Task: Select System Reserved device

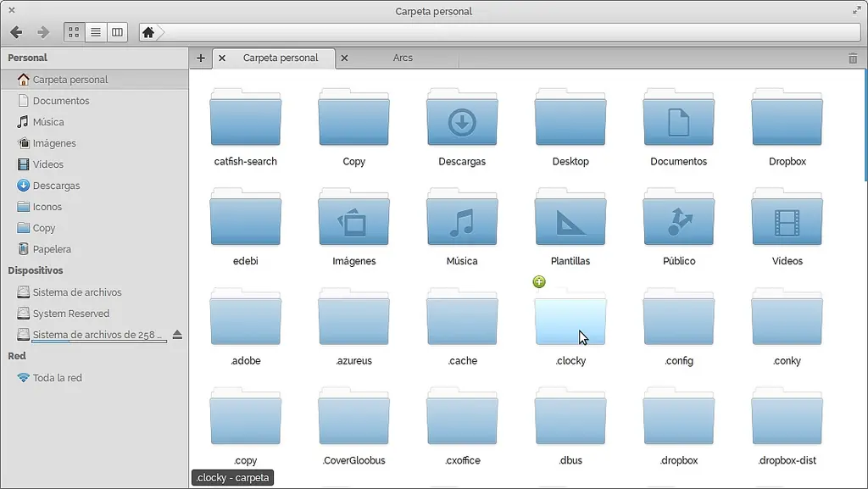Action: tap(95, 314)
